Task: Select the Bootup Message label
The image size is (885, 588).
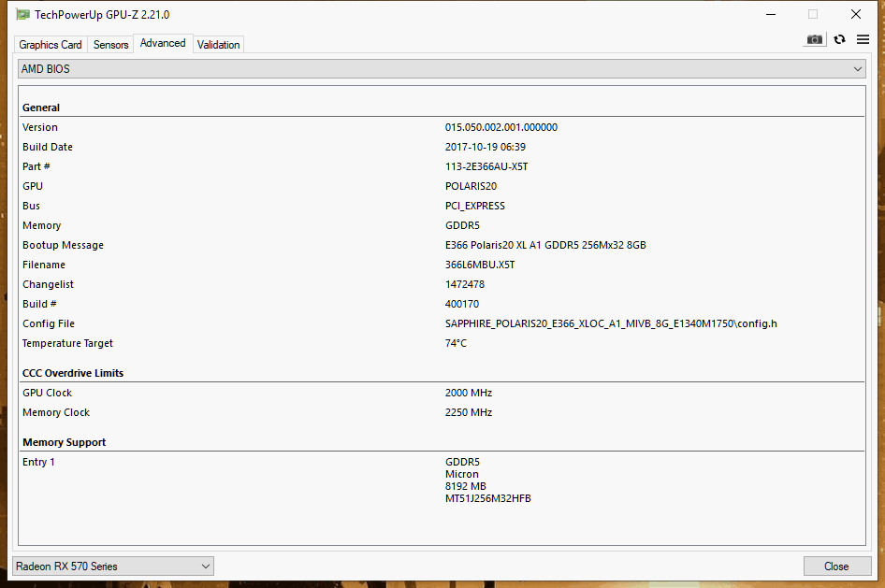Action: [x=64, y=245]
